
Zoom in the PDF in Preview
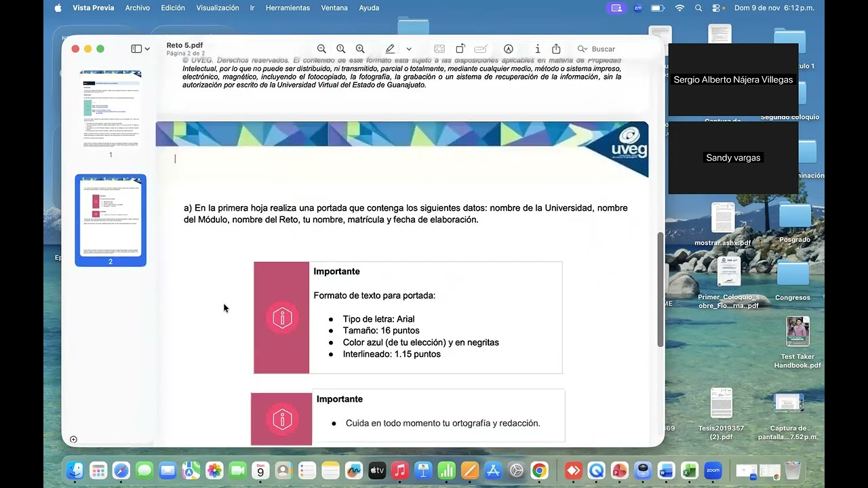[x=360, y=49]
